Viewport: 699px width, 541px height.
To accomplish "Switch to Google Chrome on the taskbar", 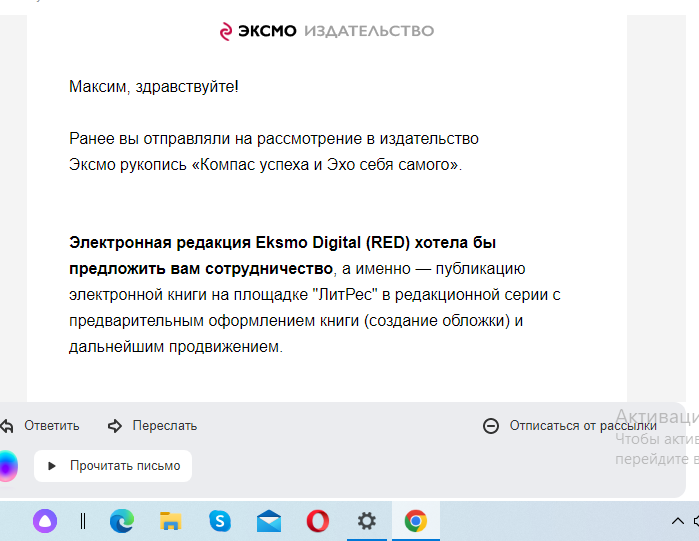I will pyautogui.click(x=415, y=521).
